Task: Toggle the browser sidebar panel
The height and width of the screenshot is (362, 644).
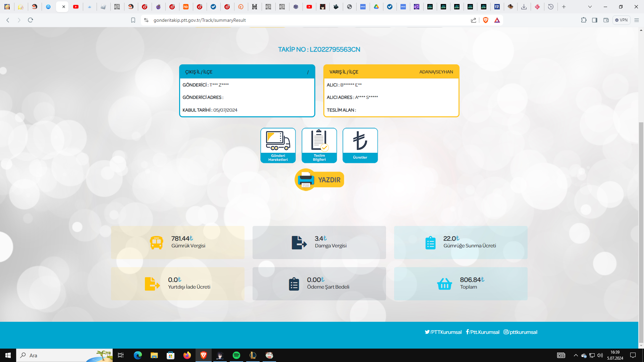Action: click(x=594, y=20)
